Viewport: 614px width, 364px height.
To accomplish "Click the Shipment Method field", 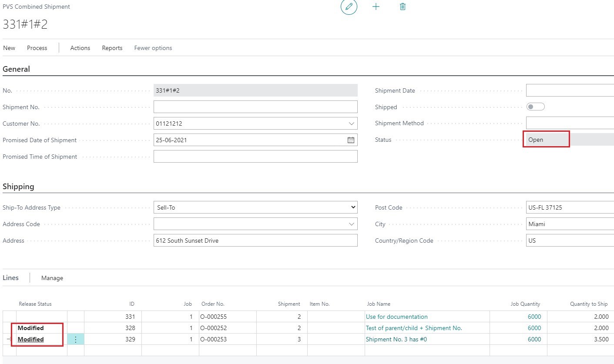I will tap(570, 123).
